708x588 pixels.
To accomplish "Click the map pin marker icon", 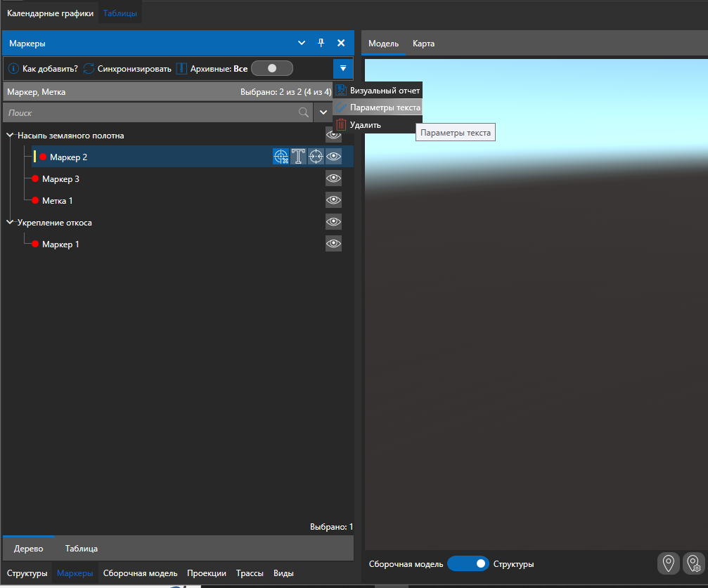I will point(669,563).
